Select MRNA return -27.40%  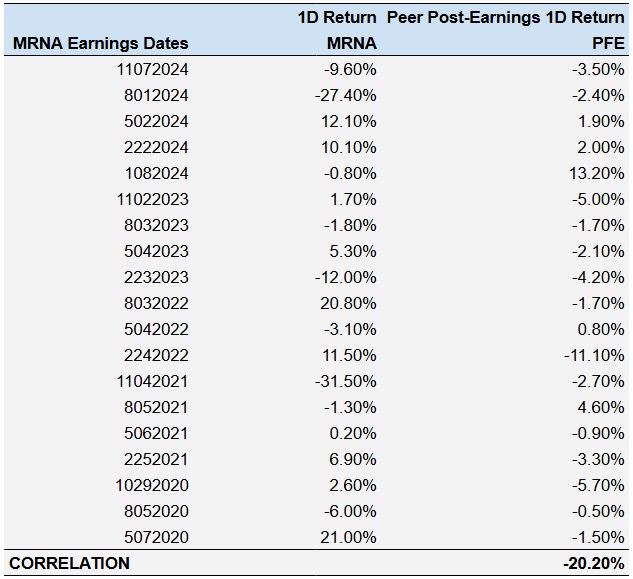pos(346,96)
